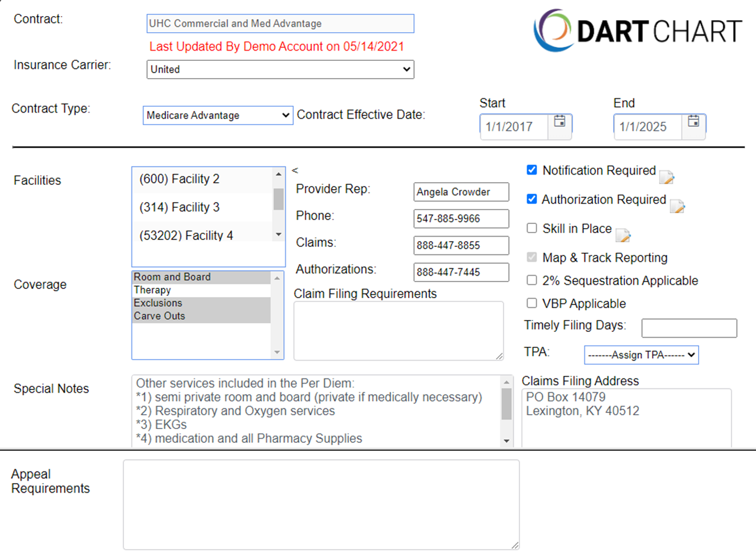Screen dimensions: 756x560
Task: Click the Special Notes scroll down arrow
Action: [506, 441]
